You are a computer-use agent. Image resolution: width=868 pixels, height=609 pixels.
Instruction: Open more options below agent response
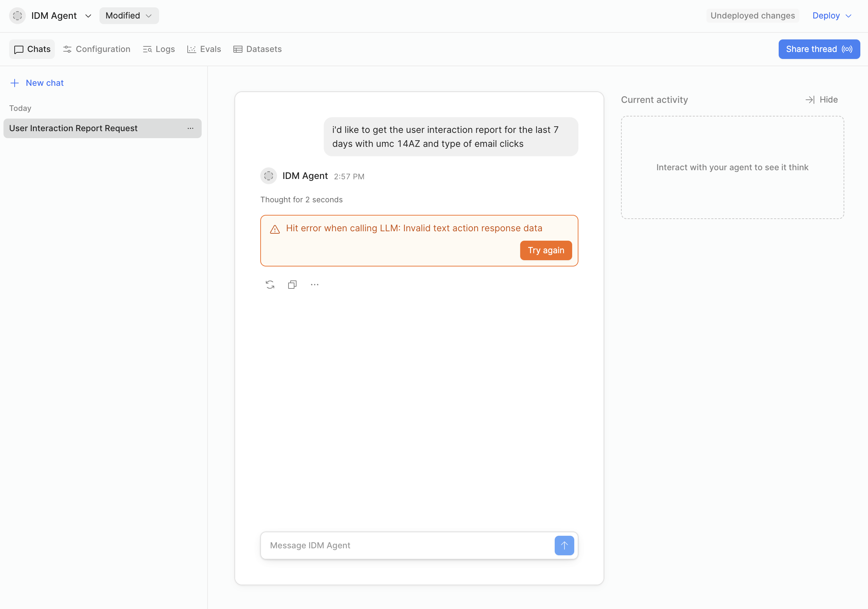(315, 285)
